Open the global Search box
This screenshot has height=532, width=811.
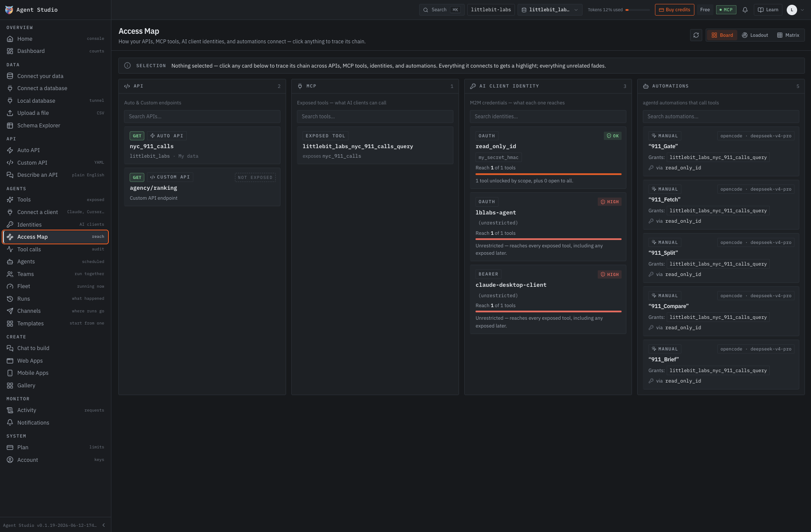click(x=441, y=10)
